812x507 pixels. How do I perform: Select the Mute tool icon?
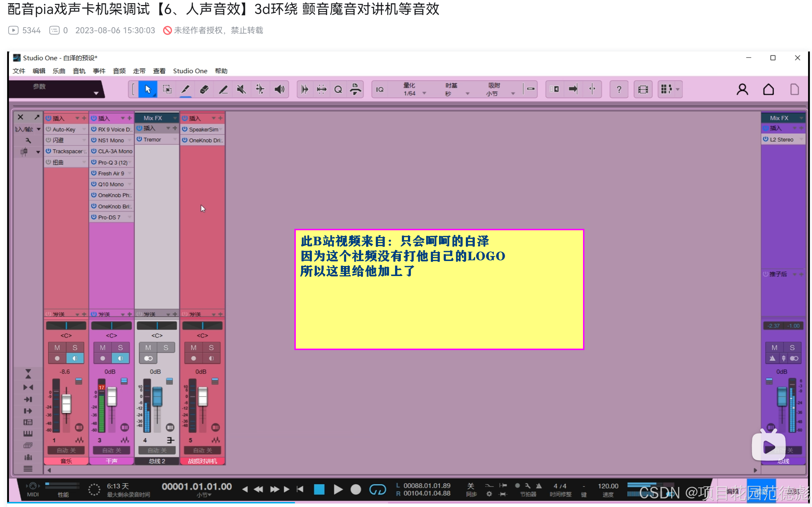[241, 89]
